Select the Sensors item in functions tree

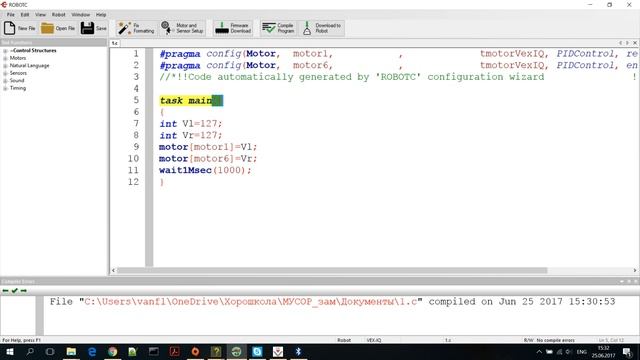18,73
